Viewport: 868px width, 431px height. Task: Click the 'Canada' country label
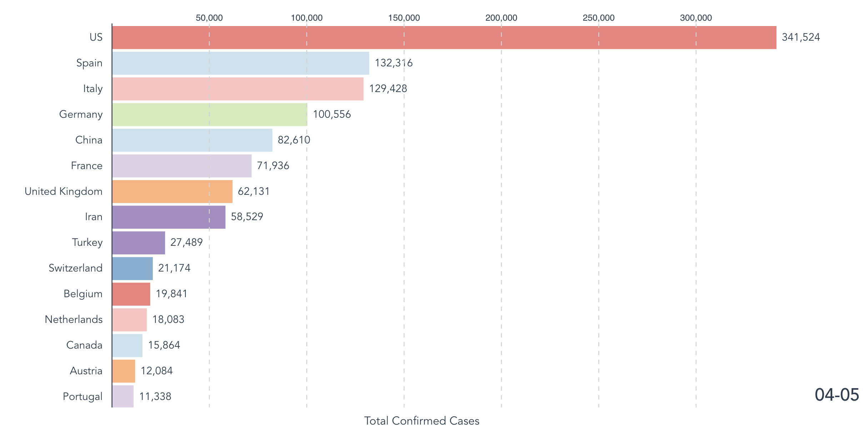click(85, 345)
